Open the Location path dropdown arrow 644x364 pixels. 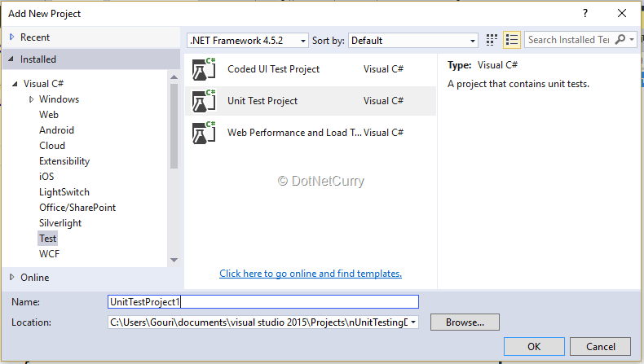coord(413,322)
